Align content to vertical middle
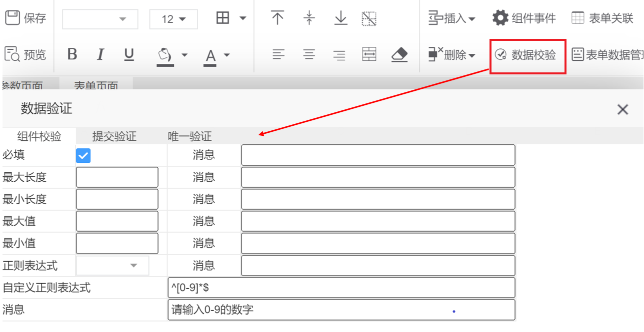Image resolution: width=644 pixels, height=332 pixels. (x=309, y=18)
